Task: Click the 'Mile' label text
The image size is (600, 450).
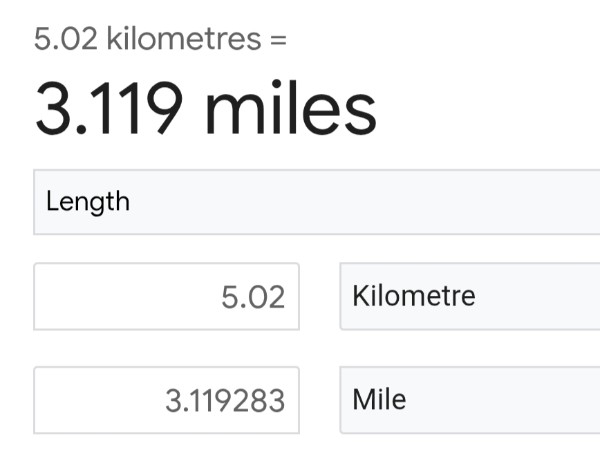Action: [x=379, y=399]
